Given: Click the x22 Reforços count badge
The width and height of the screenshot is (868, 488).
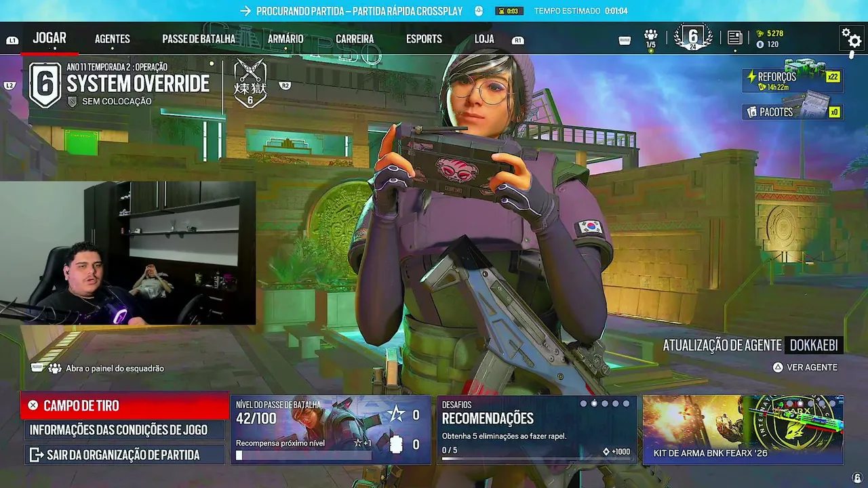Looking at the screenshot, I should point(833,77).
